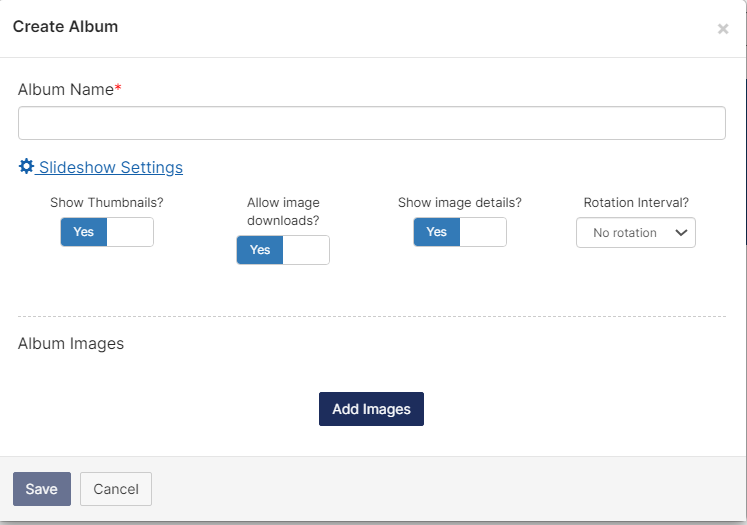Click the Album Images section heading
Screen dimensions: 747x525
coord(71,344)
